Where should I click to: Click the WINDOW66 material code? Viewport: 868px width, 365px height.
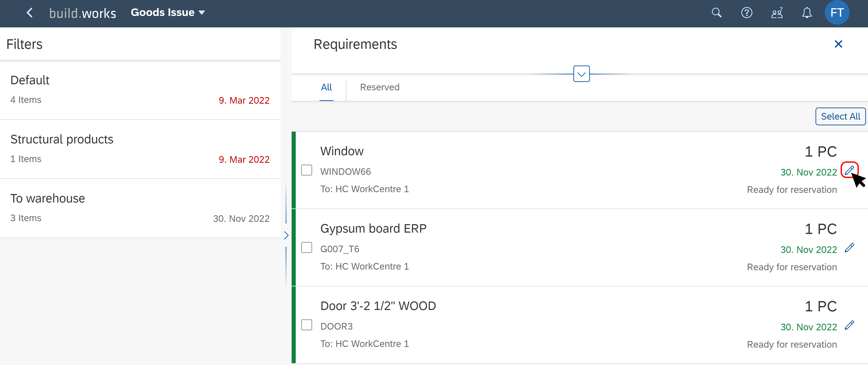pyautogui.click(x=345, y=172)
